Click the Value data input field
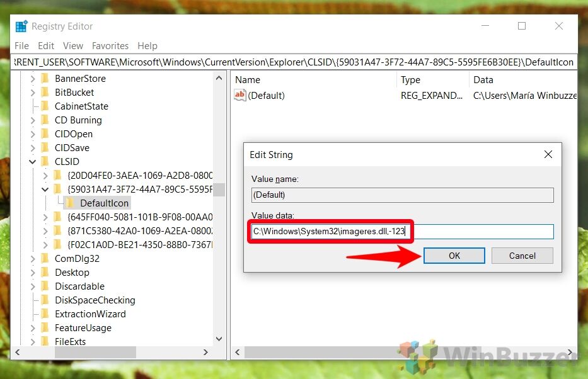Screen dimensions: 588x379 tap(402, 232)
